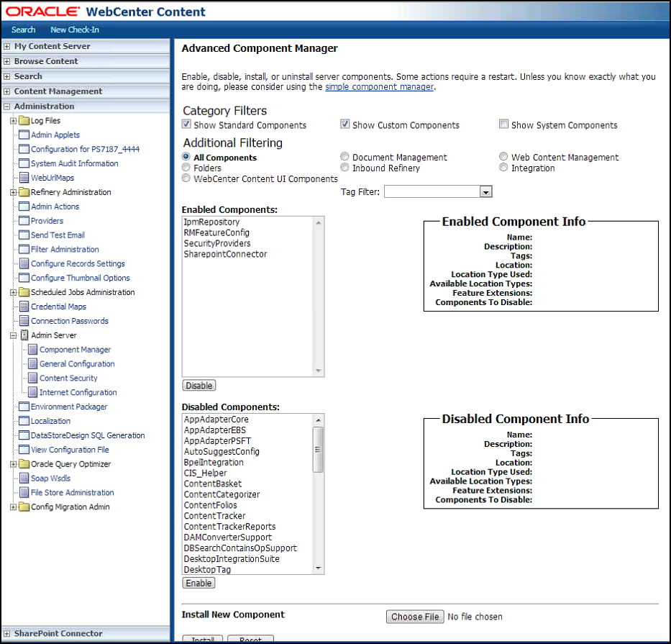Collapse the Admin Server tree node
Screen dimensions: 671x644
tap(13, 335)
